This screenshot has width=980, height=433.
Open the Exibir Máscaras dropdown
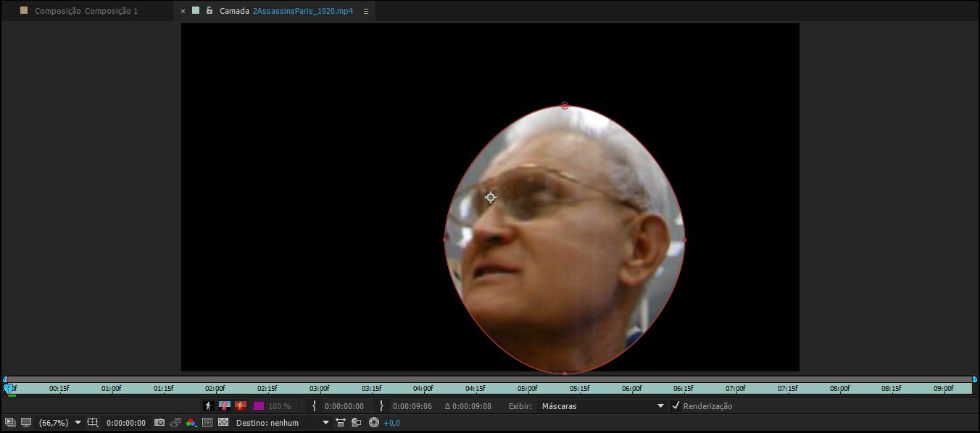tap(603, 406)
